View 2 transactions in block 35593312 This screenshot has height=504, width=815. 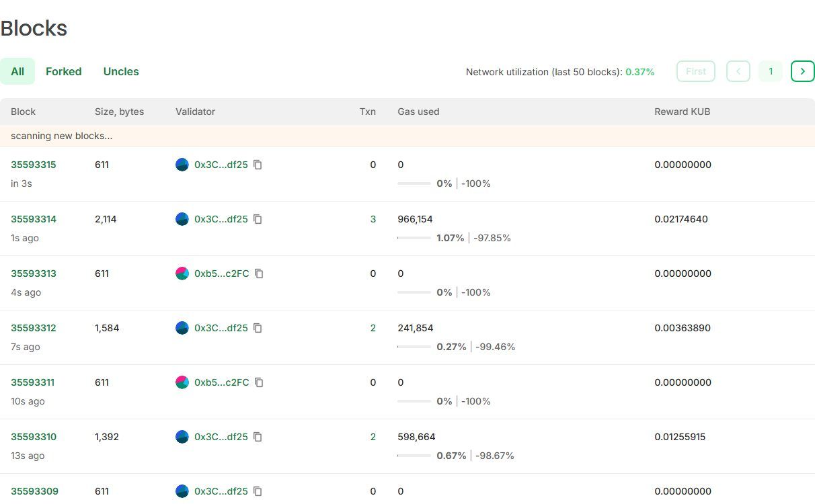[373, 328]
